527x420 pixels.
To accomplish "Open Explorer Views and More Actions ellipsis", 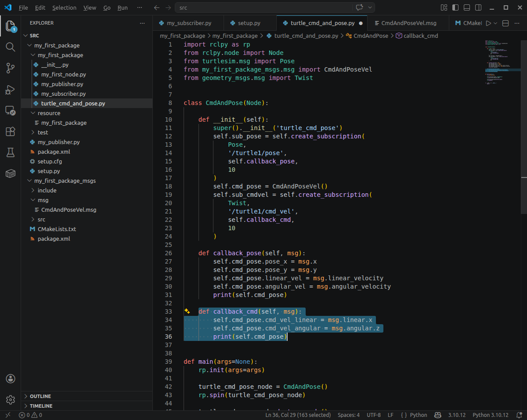I will tap(142, 23).
